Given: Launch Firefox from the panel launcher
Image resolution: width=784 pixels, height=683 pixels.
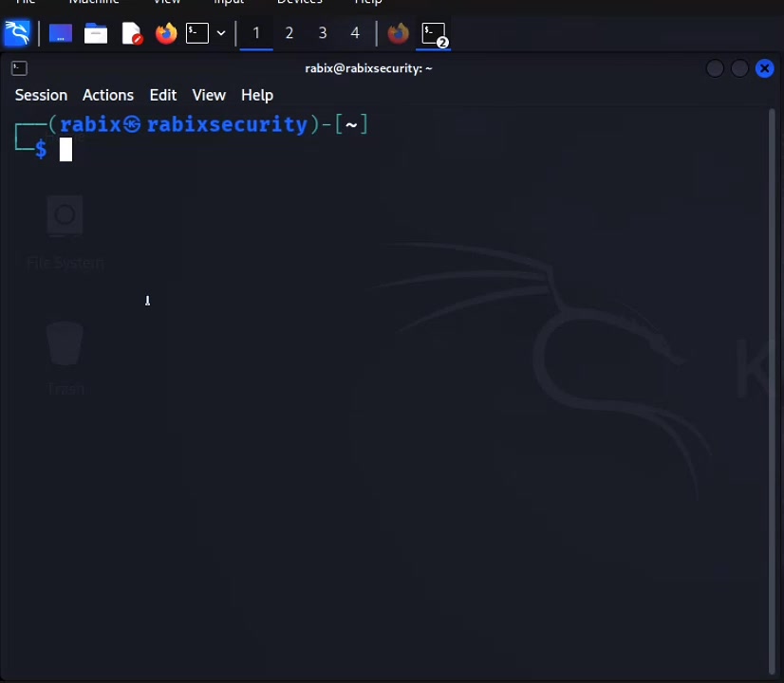Looking at the screenshot, I should pos(166,33).
